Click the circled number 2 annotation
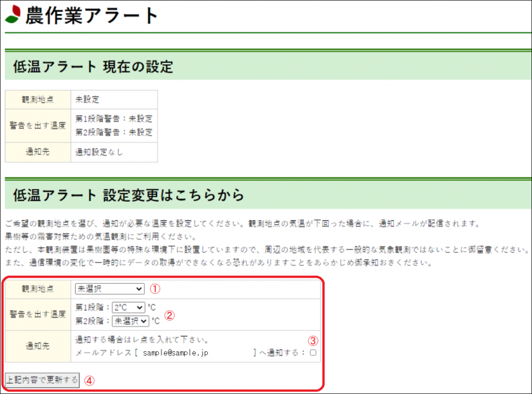532x394 pixels. [x=170, y=316]
